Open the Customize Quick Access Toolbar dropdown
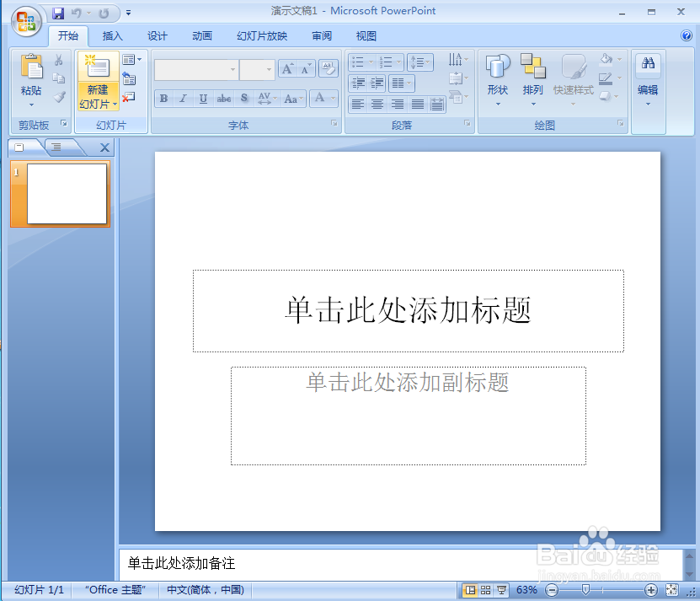Screen dimensions: 700x601 (128, 13)
